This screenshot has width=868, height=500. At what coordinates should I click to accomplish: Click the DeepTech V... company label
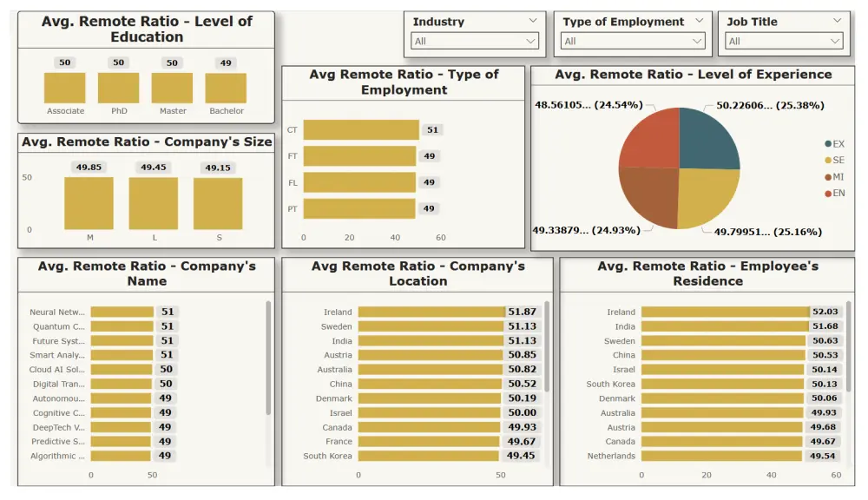[x=59, y=427]
